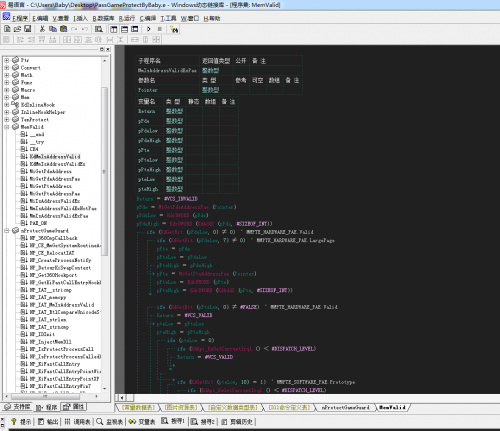Click the module icon beside Convert
Viewport: 500px width, 431px height.
tap(16, 68)
